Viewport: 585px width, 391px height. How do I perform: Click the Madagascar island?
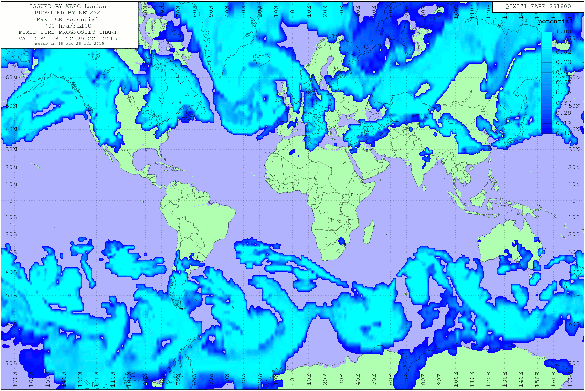(369, 232)
